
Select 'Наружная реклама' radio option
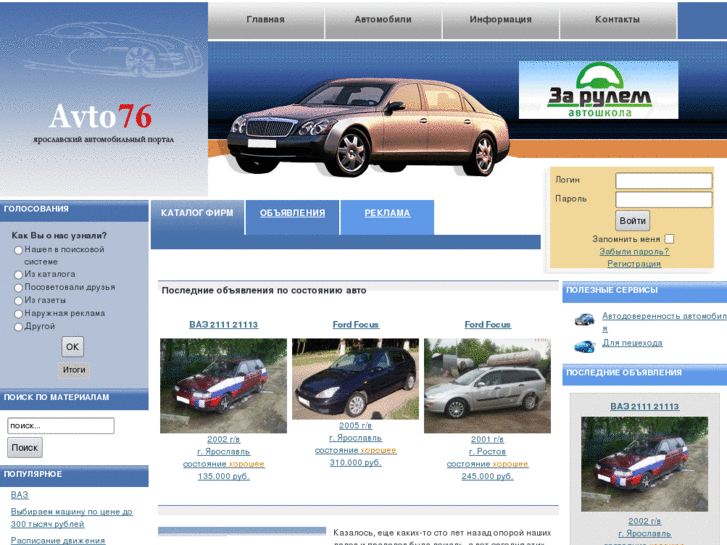coord(18,314)
